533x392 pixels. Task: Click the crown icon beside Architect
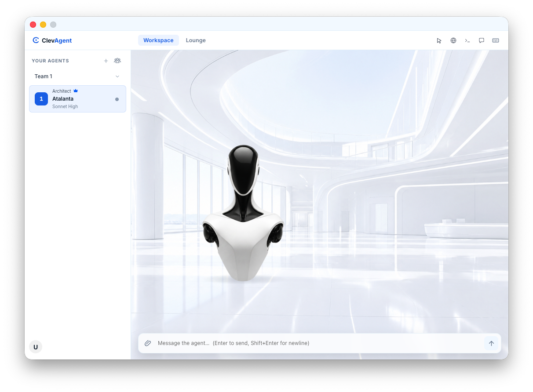pyautogui.click(x=76, y=91)
